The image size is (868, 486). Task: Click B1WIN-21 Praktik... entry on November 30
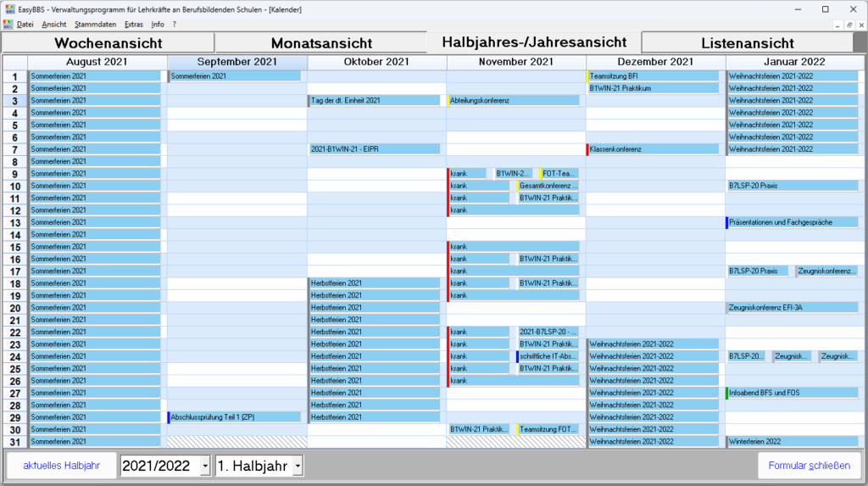pos(479,429)
